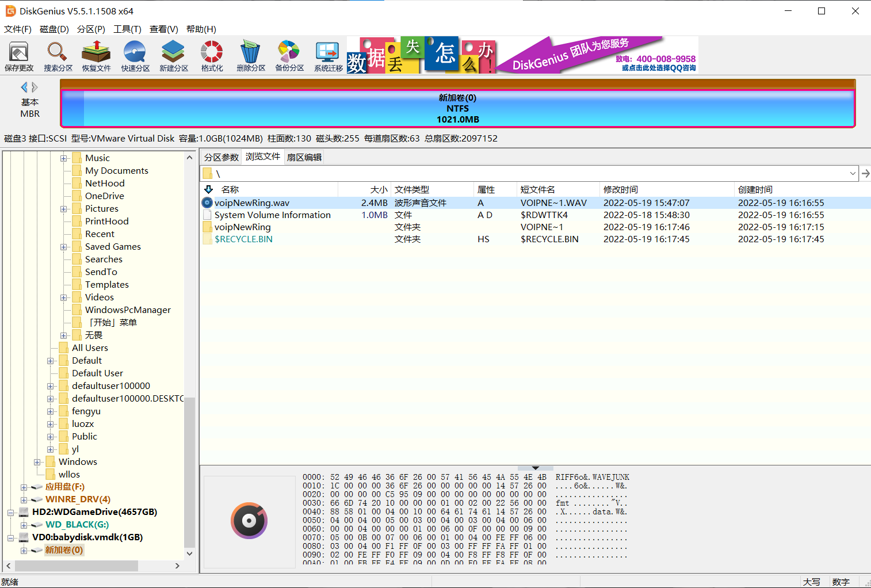Collapse the hex preview pane toggle arrow

(x=536, y=468)
